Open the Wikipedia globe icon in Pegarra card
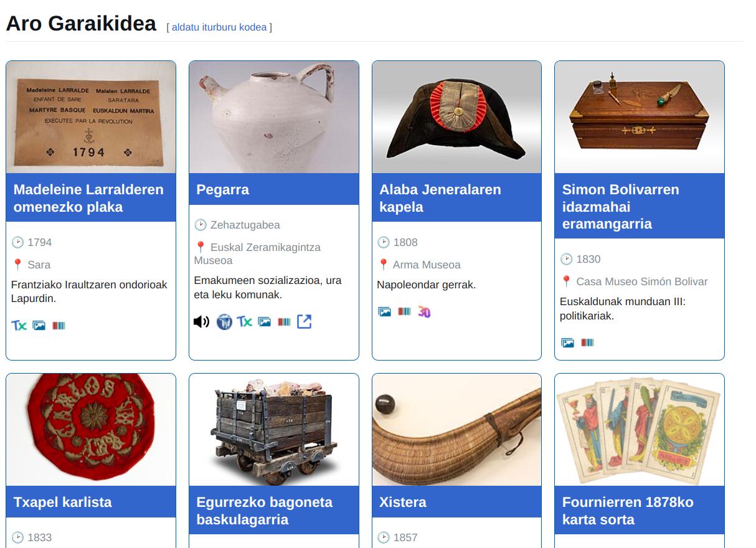The width and height of the screenshot is (756, 548). [x=224, y=322]
